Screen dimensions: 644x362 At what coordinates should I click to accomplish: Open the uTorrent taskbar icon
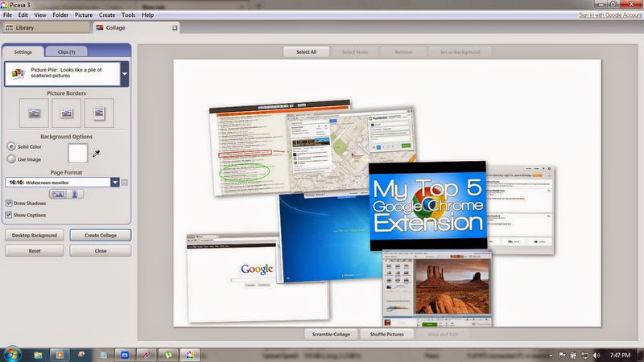[x=168, y=355]
